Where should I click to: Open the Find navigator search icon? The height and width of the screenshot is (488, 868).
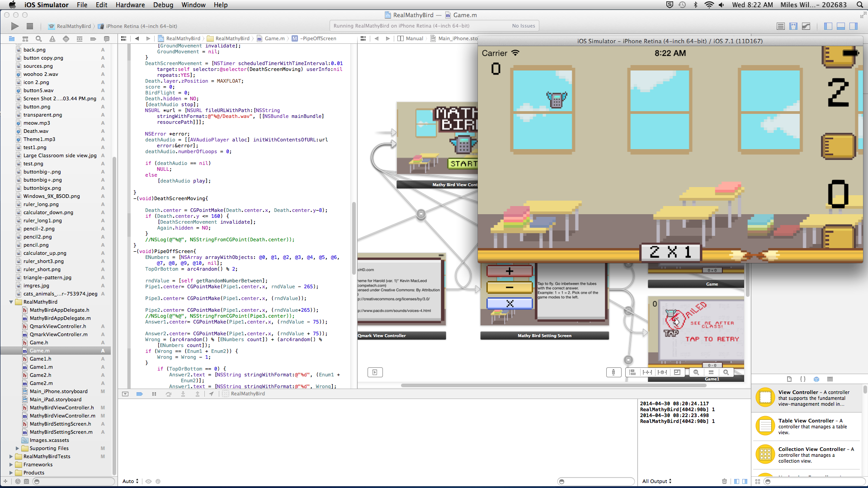[x=39, y=39]
